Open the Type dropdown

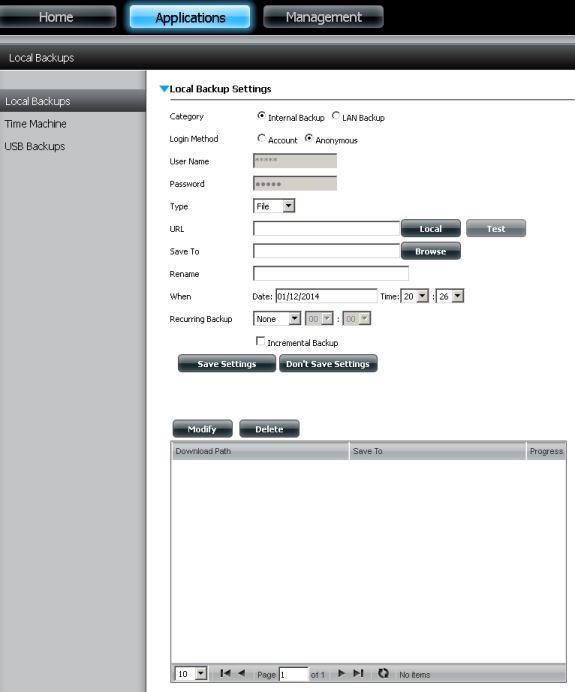pos(274,206)
